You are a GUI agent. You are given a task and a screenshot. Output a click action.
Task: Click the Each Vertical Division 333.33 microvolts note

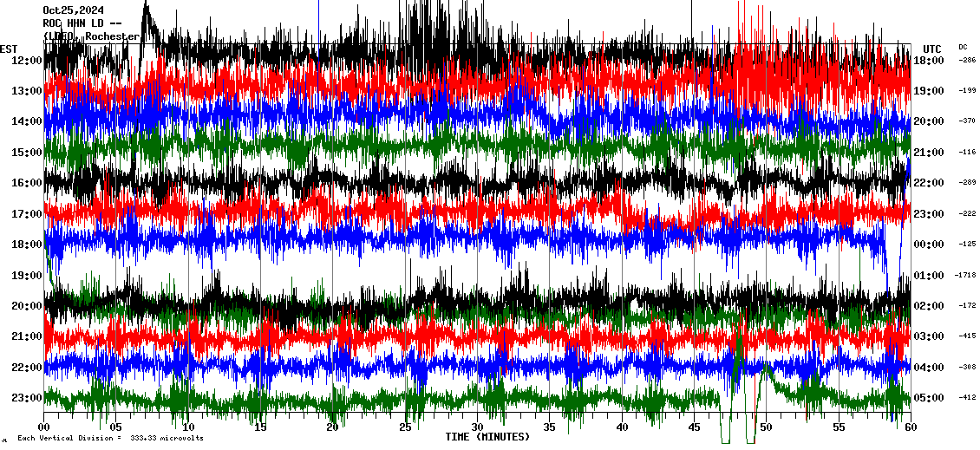point(110,438)
